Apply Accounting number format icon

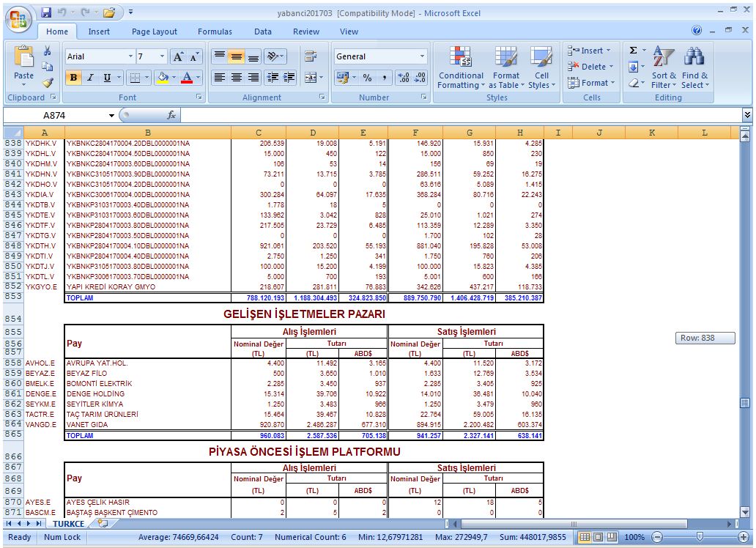[x=343, y=77]
